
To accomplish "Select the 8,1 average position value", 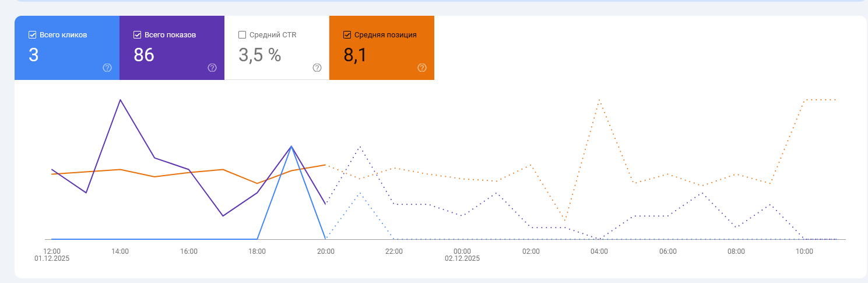I will 355,55.
